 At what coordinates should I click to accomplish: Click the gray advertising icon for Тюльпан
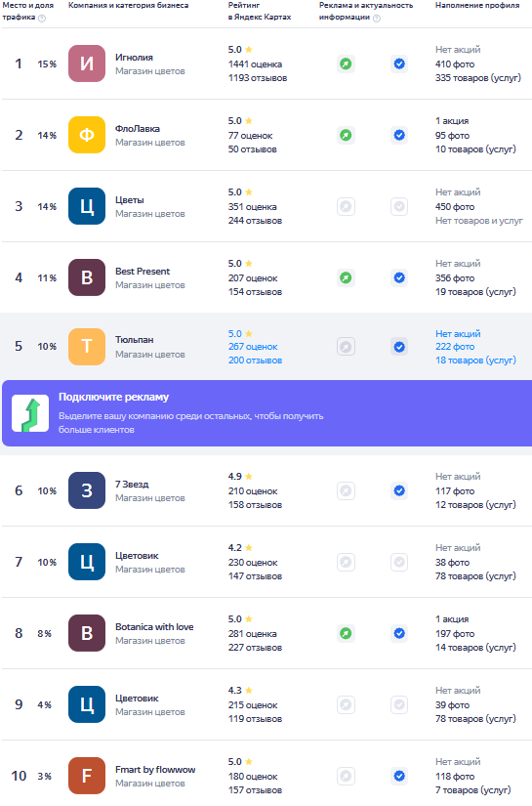coord(347,347)
